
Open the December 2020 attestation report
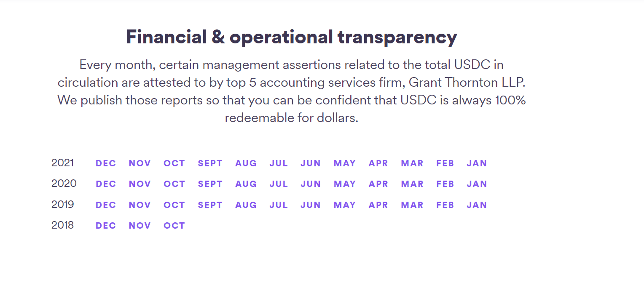(x=106, y=184)
